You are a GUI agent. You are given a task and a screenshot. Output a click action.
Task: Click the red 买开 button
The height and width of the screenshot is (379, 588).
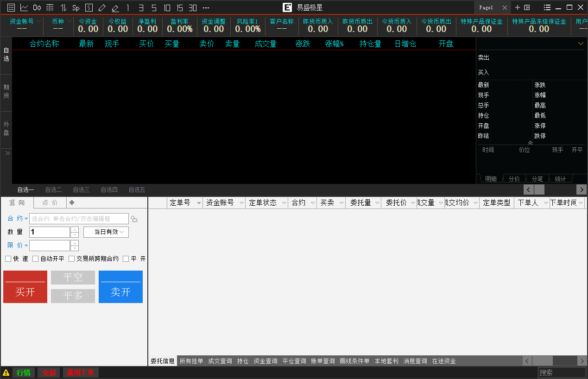pos(25,287)
